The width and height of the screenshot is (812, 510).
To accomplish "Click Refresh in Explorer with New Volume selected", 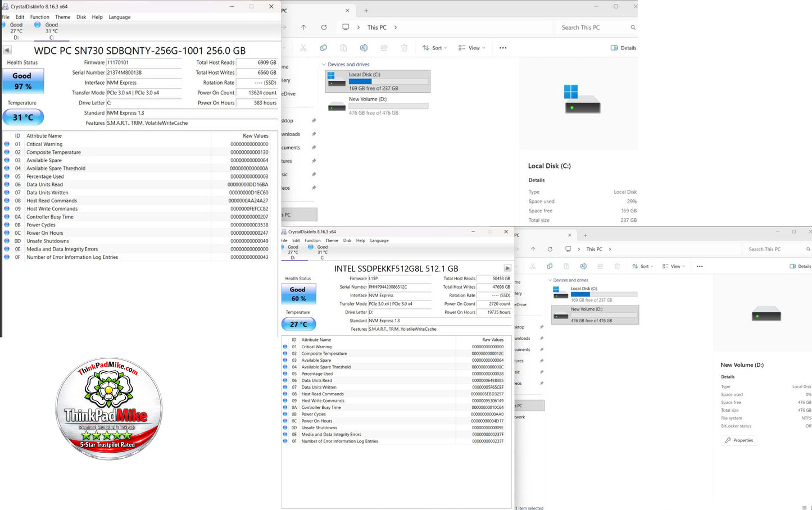I will click(550, 249).
